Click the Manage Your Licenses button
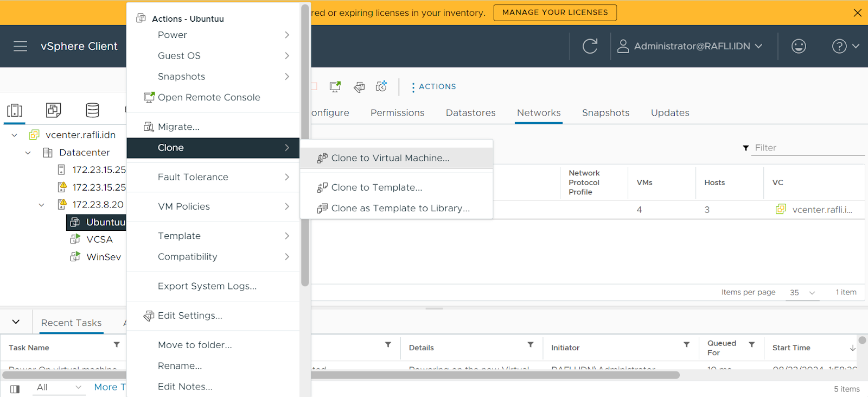The height and width of the screenshot is (397, 868). click(x=555, y=12)
